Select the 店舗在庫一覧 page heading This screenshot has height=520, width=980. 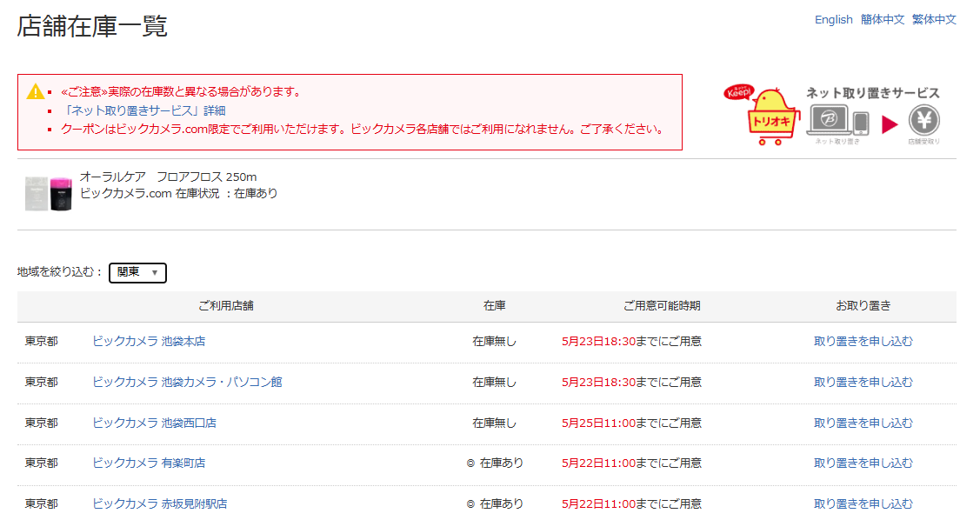(x=92, y=26)
